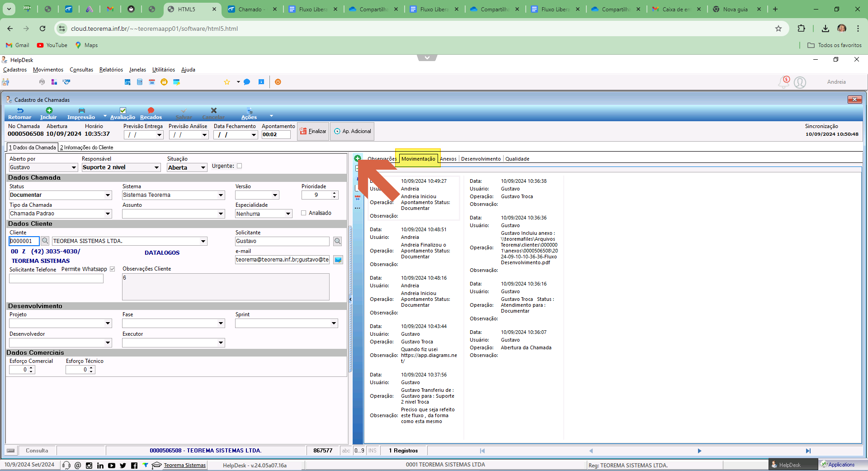The height and width of the screenshot is (471, 868).
Task: Expand the Especialidade dropdown showing Nenhuma
Action: click(288, 214)
